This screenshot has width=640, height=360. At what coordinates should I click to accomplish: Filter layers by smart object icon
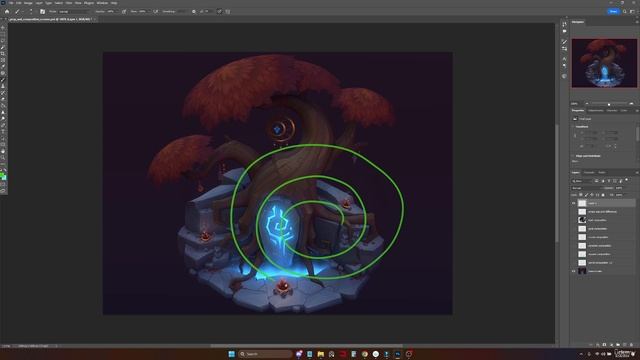(x=620, y=180)
